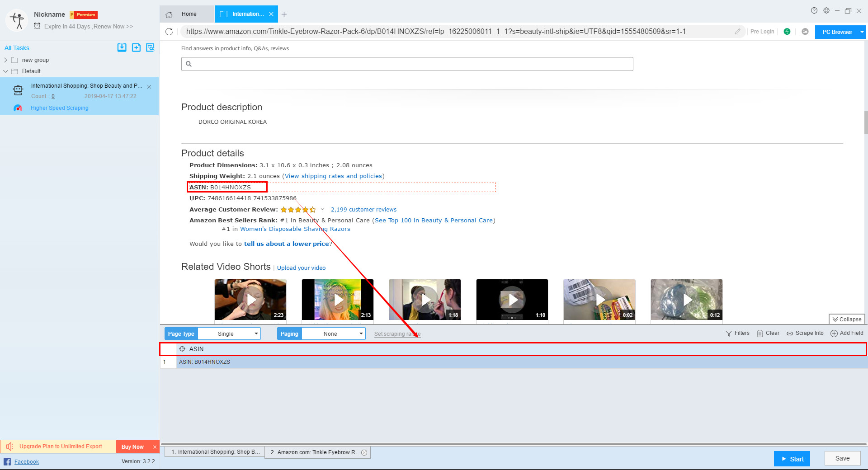Screen dimensions: 868x470
Task: Click the reload page icon beside URL
Action: [169, 32]
